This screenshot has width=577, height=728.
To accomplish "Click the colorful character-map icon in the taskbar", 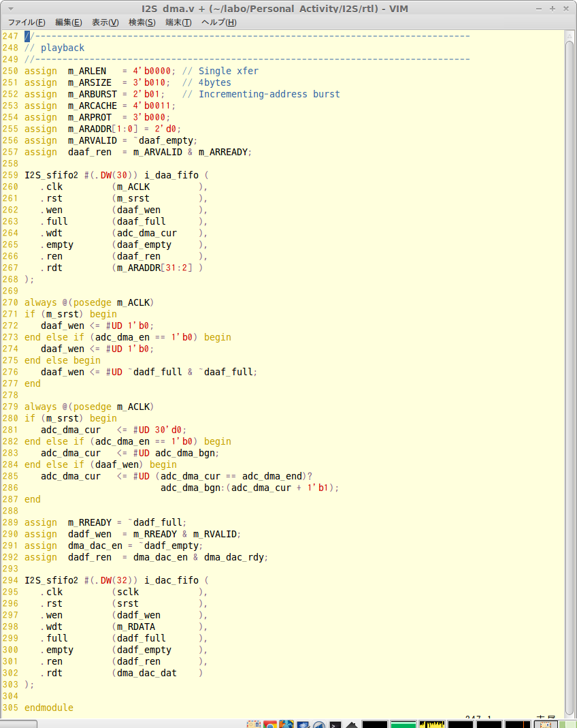I will [253, 723].
